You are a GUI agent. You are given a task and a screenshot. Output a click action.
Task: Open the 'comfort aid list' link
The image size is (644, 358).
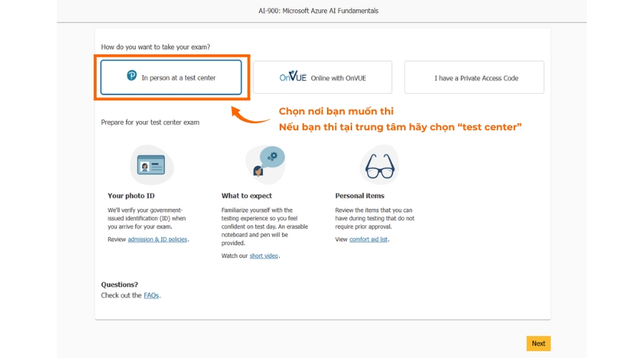tap(369, 239)
